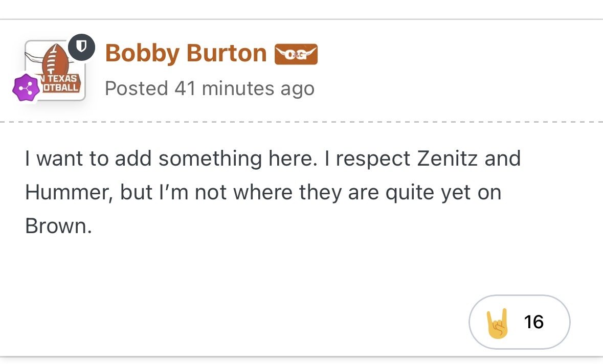Click the word "Posted" under the username
This screenshot has height=364, width=603.
tap(136, 88)
